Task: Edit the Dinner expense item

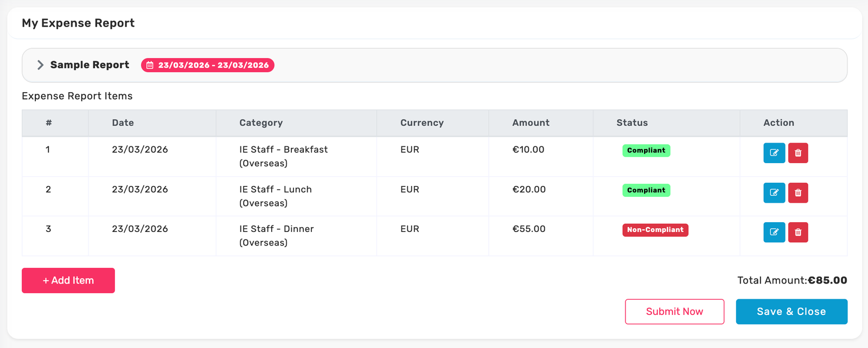Action: pyautogui.click(x=774, y=232)
